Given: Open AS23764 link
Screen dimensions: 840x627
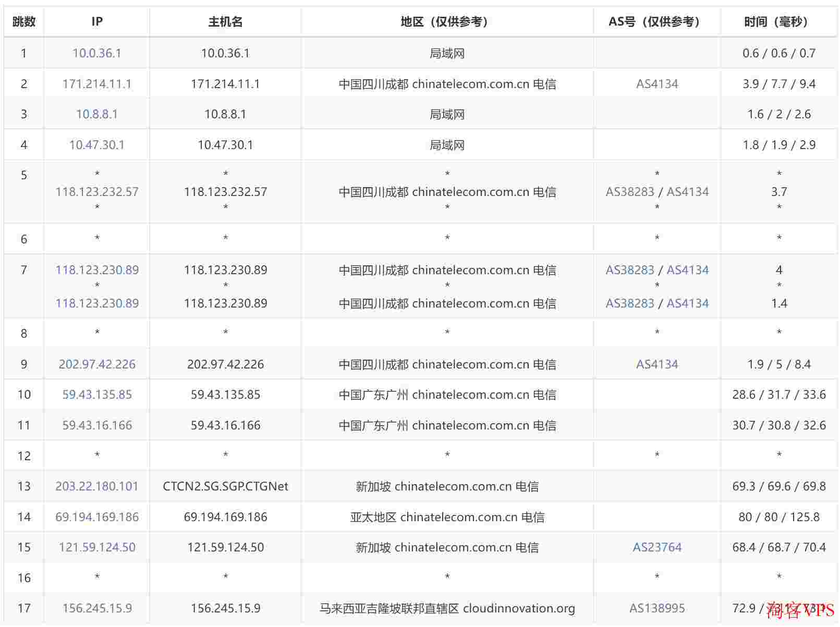Looking at the screenshot, I should tap(657, 547).
